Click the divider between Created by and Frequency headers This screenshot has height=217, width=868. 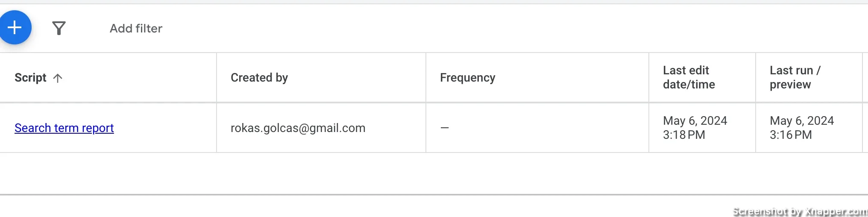coord(426,78)
